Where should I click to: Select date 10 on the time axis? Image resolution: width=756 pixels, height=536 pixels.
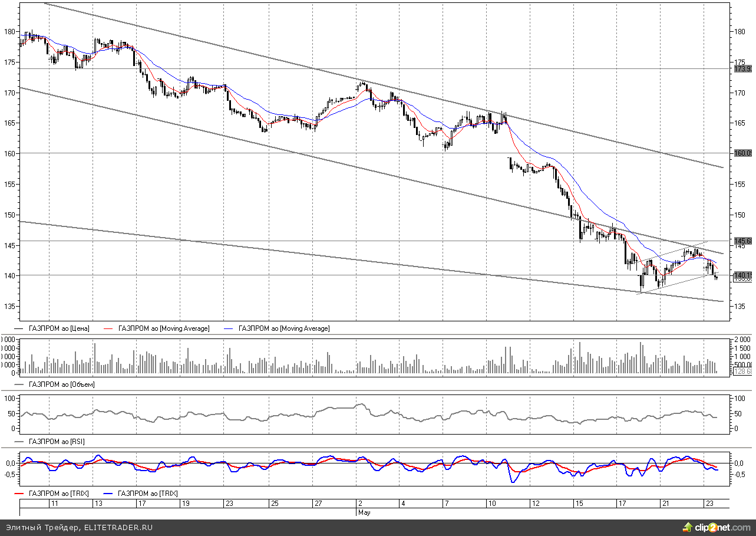pos(491,504)
